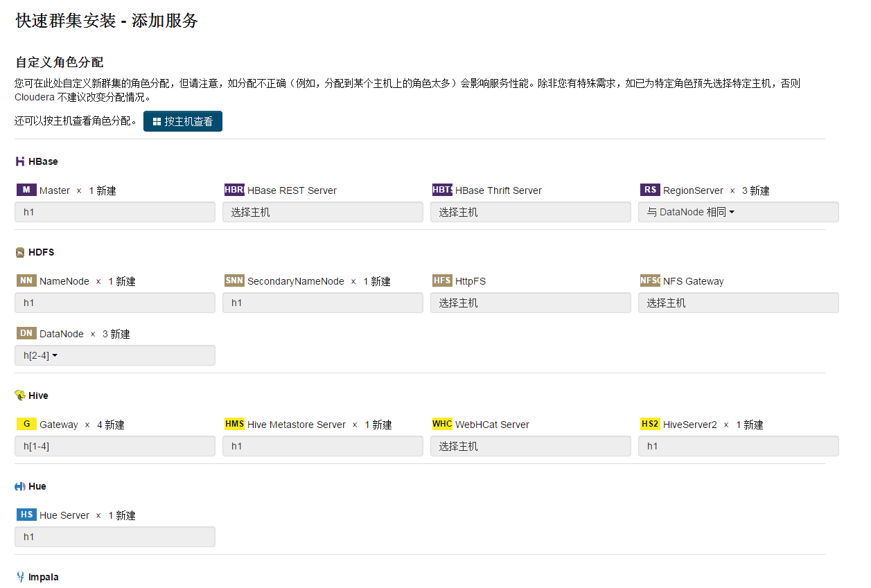Click the Hue Server HS badge icon

[x=26, y=515]
